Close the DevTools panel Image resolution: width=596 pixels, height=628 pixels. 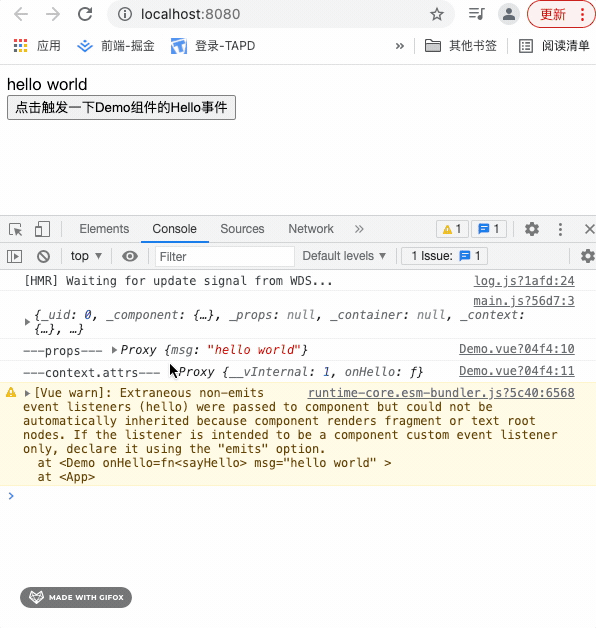(589, 229)
